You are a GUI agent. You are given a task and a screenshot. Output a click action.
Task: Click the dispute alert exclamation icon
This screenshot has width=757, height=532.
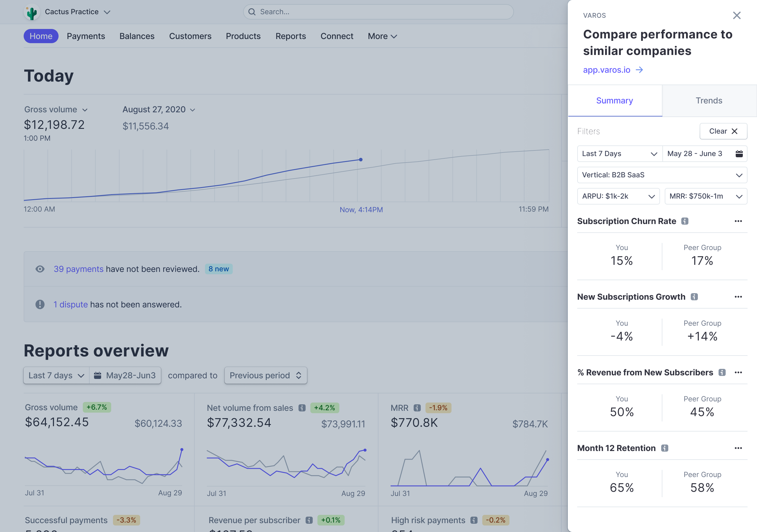click(40, 304)
